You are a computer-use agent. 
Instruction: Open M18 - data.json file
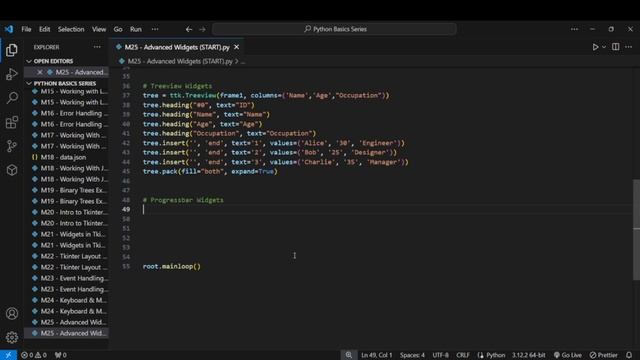click(67, 157)
